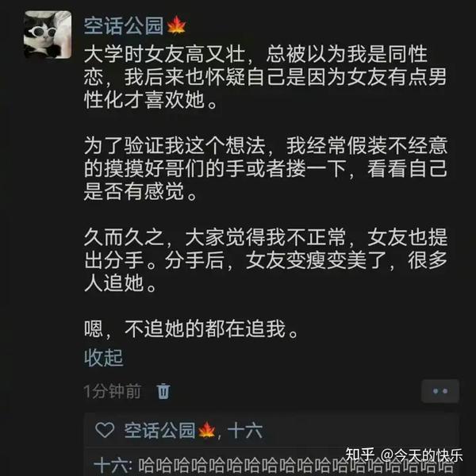
Task: Open the two-dot like/comment menu button
Action: (440, 391)
